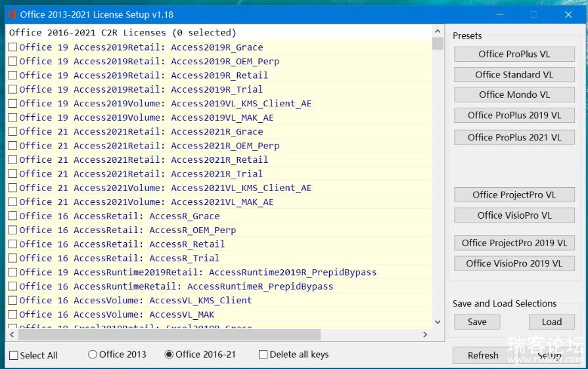This screenshot has width=588, height=369.
Task: Click the Office icon in title bar
Action: [12, 14]
